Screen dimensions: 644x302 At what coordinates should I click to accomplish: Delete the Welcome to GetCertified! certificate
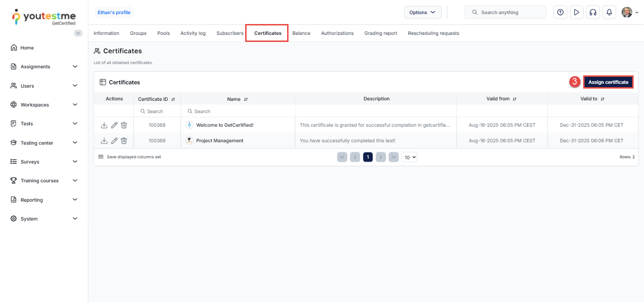[124, 125]
